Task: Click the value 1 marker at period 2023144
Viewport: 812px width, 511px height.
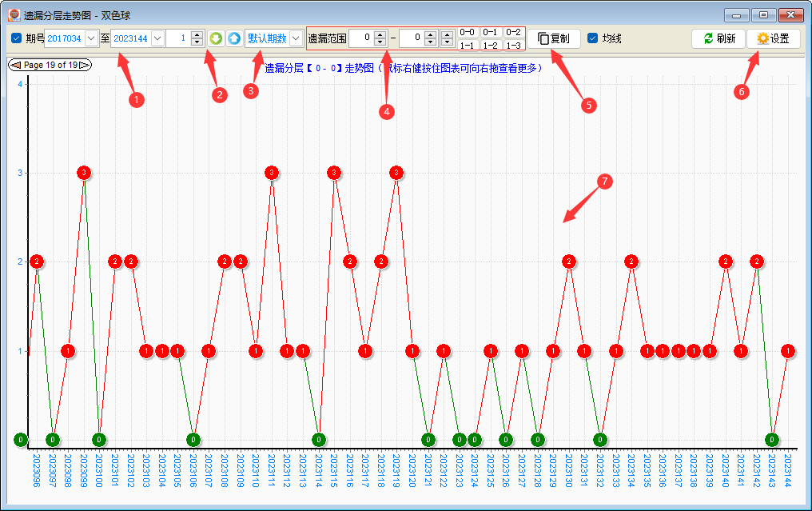Action: [788, 351]
